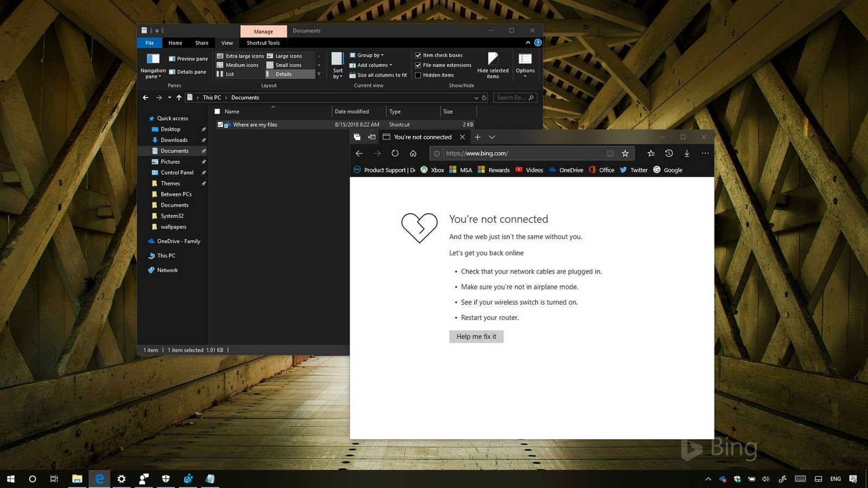Show tabs you've set aside in Edge
868x488 pixels.
(357, 137)
